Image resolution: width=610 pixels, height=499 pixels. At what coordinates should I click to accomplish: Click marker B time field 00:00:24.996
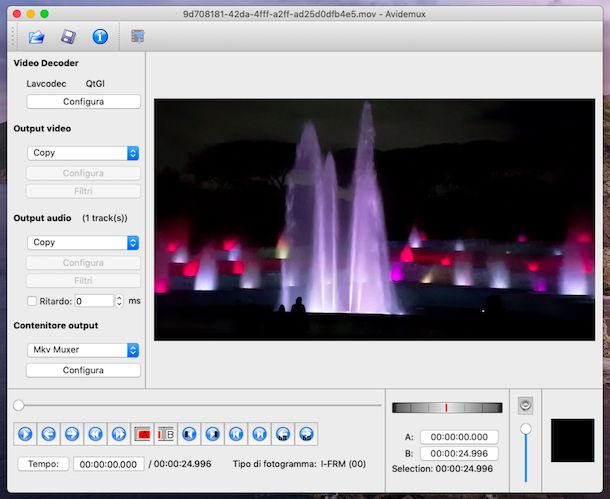click(x=459, y=453)
